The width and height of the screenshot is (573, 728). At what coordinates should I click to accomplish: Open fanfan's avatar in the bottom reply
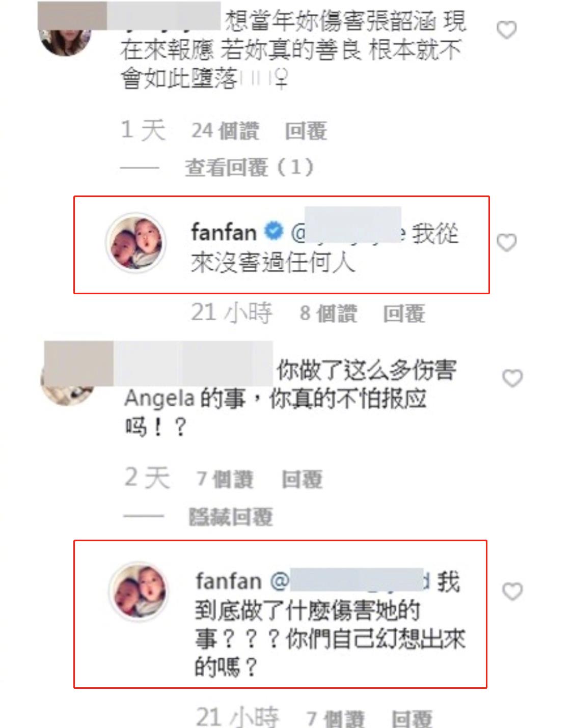pos(140,592)
